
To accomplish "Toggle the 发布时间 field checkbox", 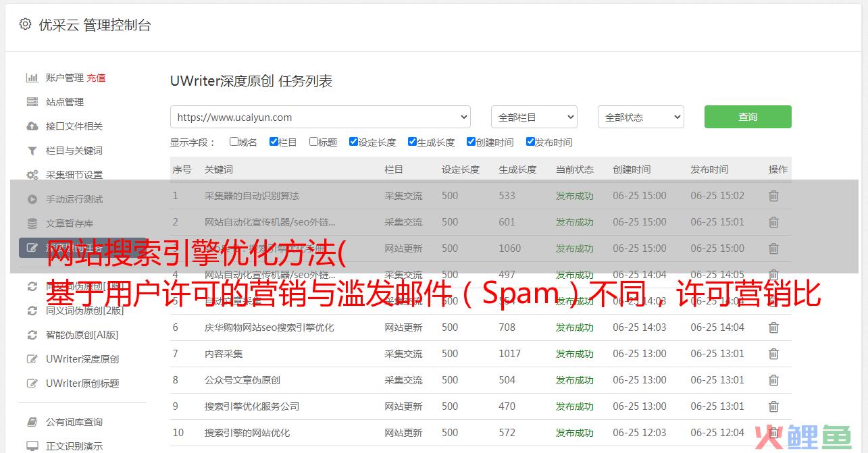I will click(530, 142).
